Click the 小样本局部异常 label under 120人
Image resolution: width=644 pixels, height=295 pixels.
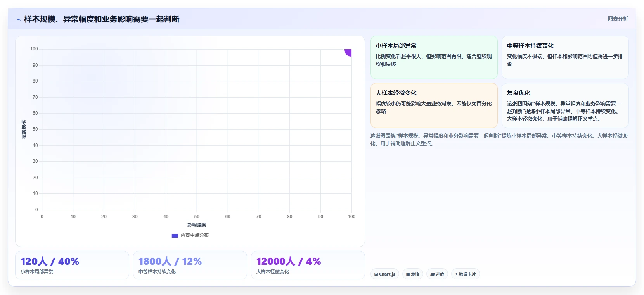tap(37, 272)
